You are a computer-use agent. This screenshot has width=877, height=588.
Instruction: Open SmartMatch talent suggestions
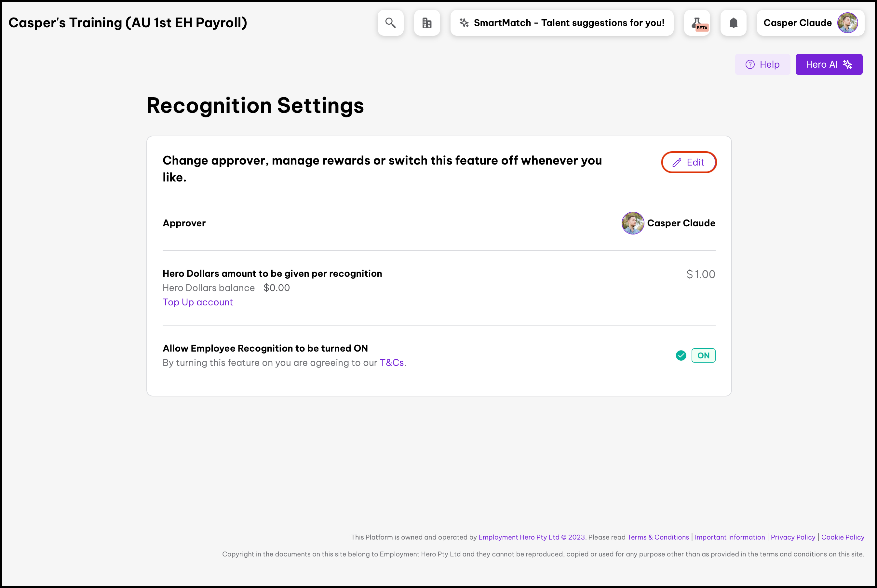(x=562, y=23)
